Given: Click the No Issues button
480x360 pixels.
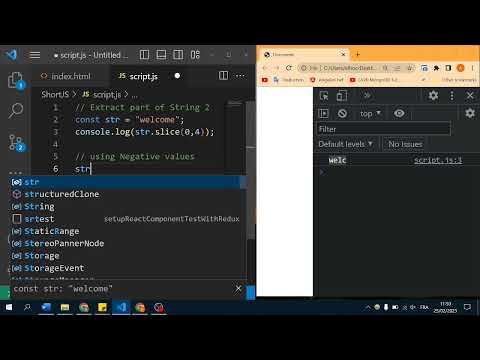Looking at the screenshot, I should pos(405,144).
